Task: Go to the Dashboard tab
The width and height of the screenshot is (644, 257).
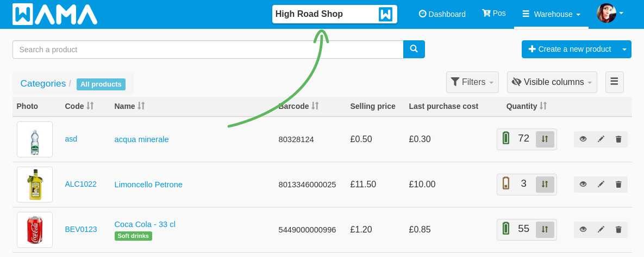Action: pos(442,14)
